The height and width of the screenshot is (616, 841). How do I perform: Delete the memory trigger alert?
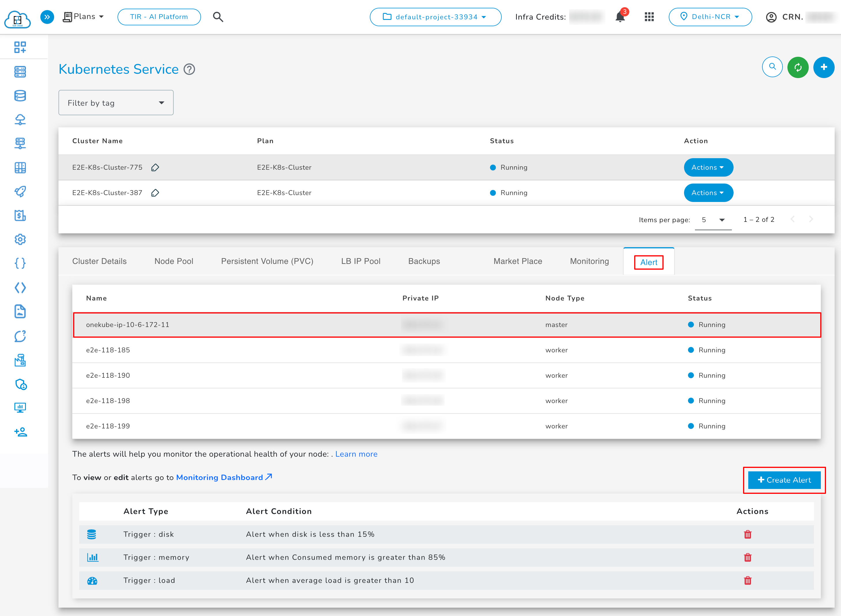click(748, 558)
